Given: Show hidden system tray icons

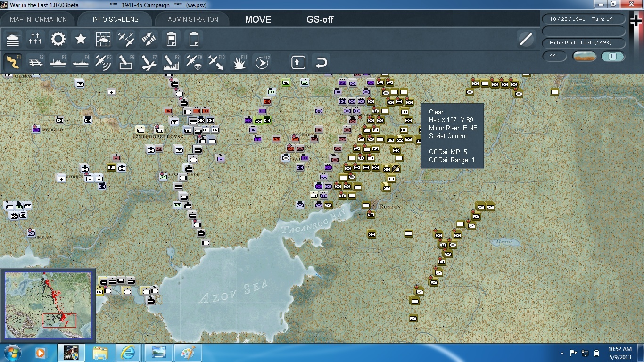Looking at the screenshot, I should 562,353.
